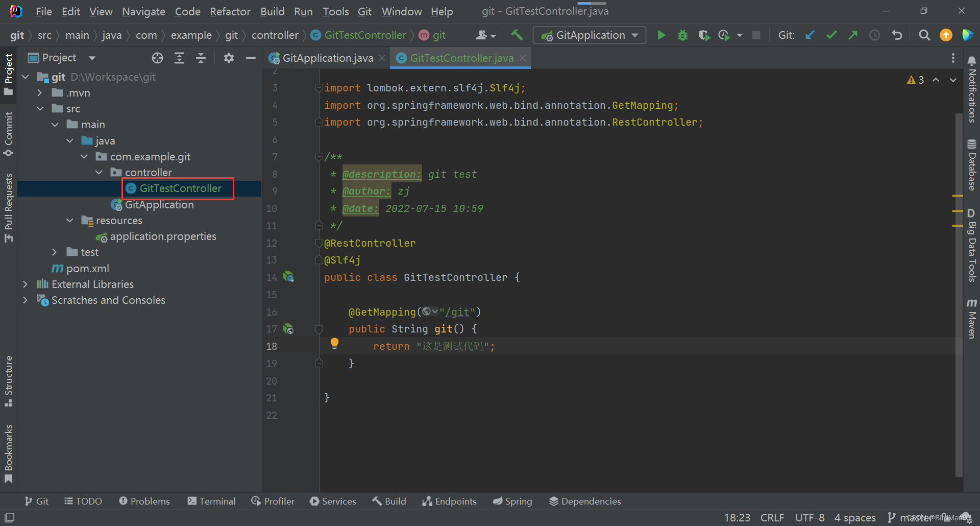This screenshot has width=980, height=526.
Task: Expand Scratches and Consoles node
Action: [25, 300]
